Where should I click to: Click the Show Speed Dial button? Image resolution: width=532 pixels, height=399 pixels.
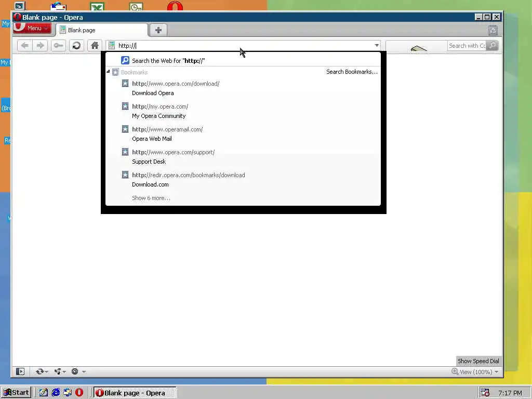(x=478, y=361)
